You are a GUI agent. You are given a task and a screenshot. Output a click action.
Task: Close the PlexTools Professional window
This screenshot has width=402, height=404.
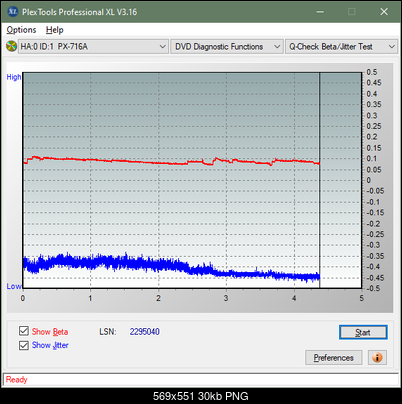click(384, 12)
